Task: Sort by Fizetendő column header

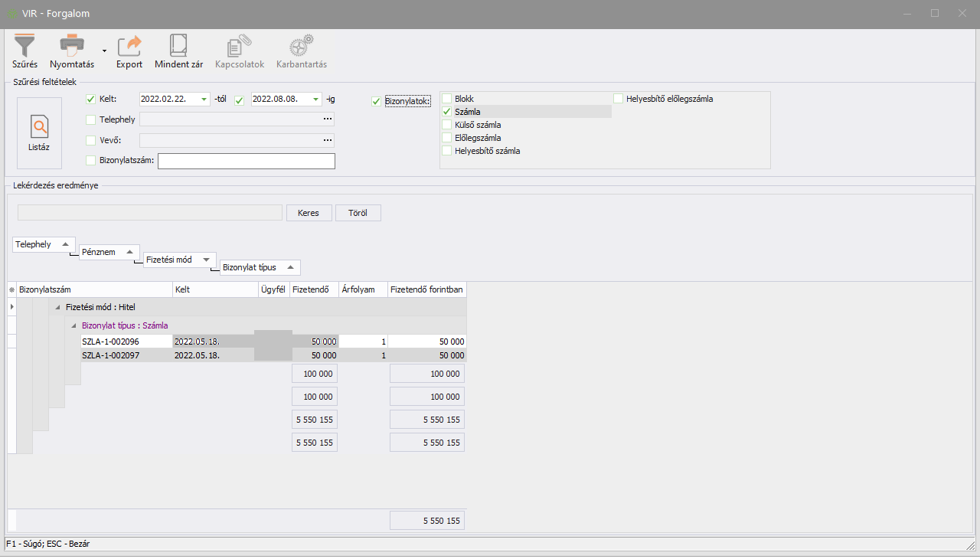Action: pos(315,289)
